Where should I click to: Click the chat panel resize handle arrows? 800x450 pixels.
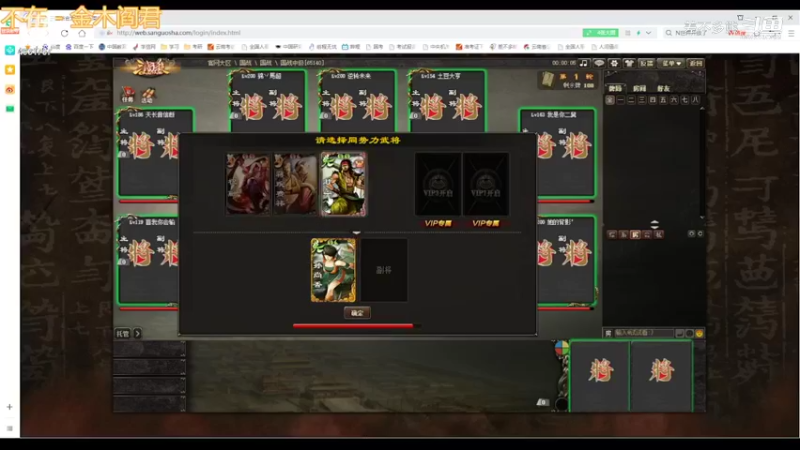pos(655,224)
